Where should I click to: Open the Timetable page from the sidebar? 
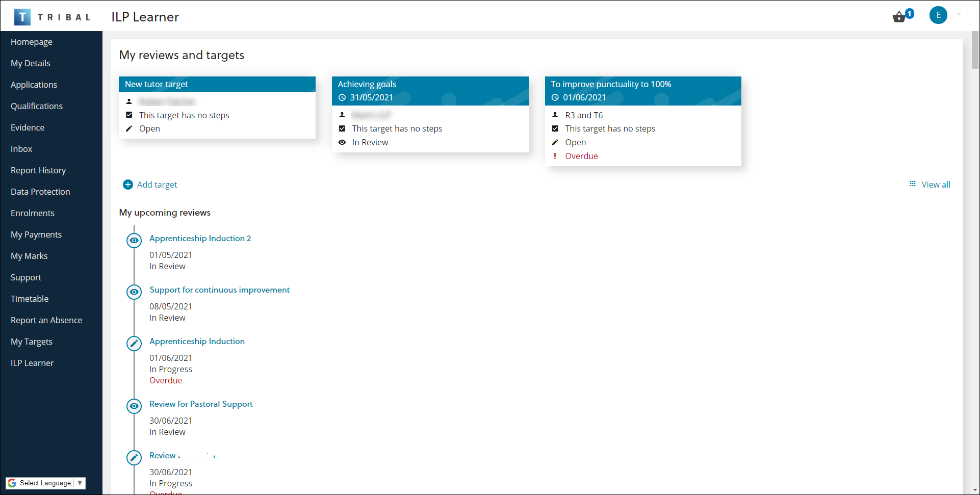(x=30, y=299)
